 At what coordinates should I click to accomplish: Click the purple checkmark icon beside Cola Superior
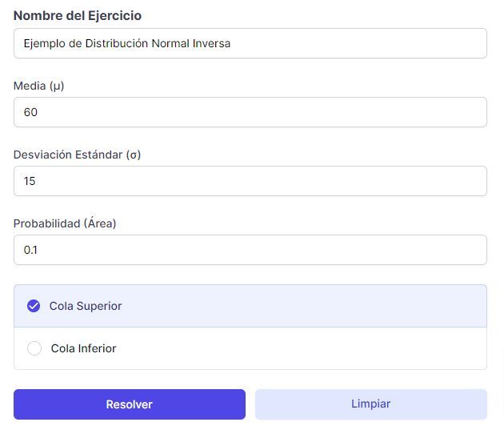34,306
